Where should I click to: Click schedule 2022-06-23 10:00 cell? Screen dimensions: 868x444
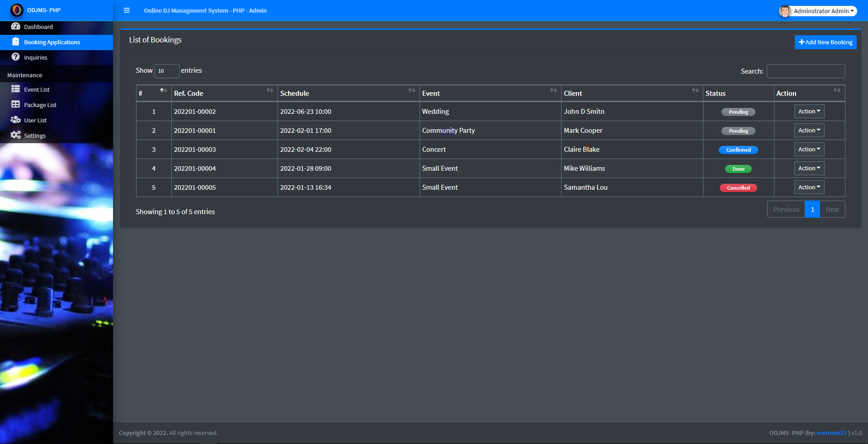(349, 112)
